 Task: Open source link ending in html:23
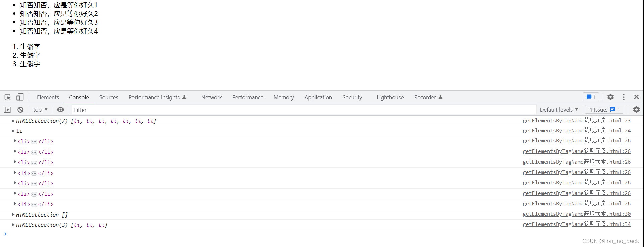pyautogui.click(x=576, y=121)
